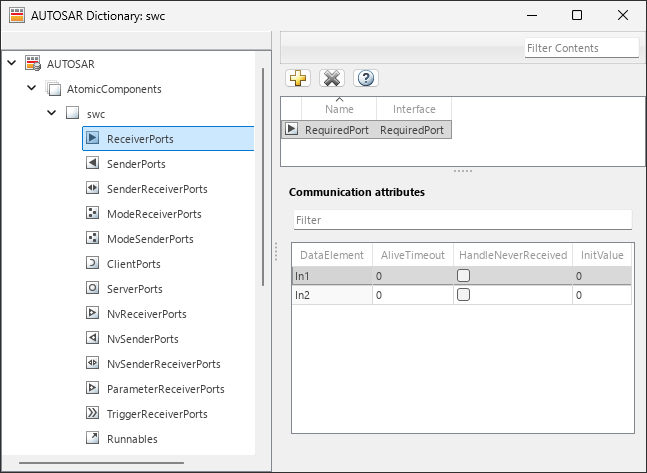The width and height of the screenshot is (647, 473).
Task: Select the ParameterReceiverPorts tree item
Action: tap(165, 389)
